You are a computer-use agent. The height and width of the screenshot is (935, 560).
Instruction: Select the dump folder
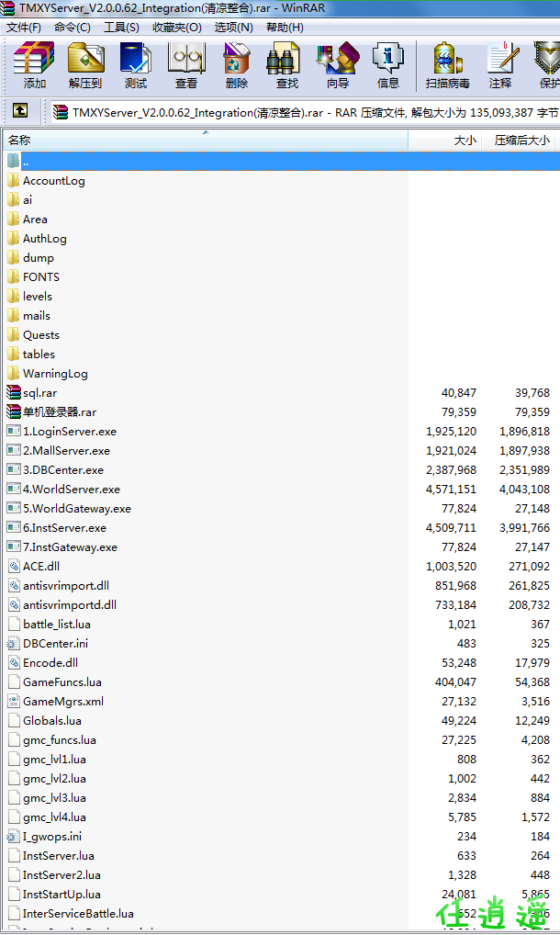click(x=39, y=257)
